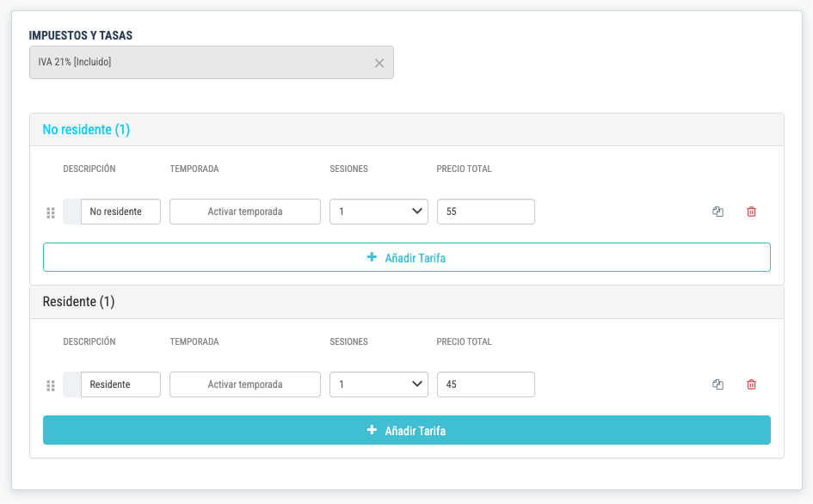Activate season for No residente tariff
This screenshot has width=813, height=504.
pos(245,212)
